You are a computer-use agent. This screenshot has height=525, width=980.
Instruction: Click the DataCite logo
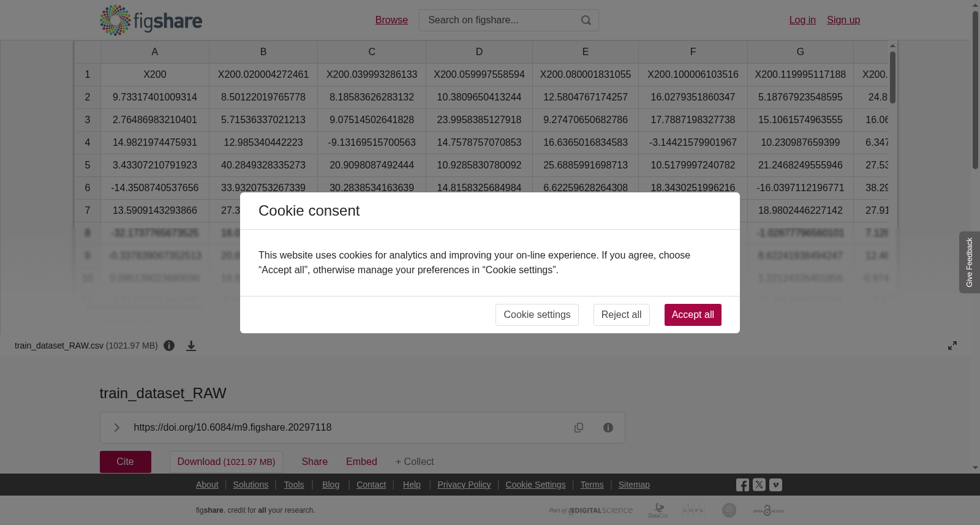(x=658, y=510)
